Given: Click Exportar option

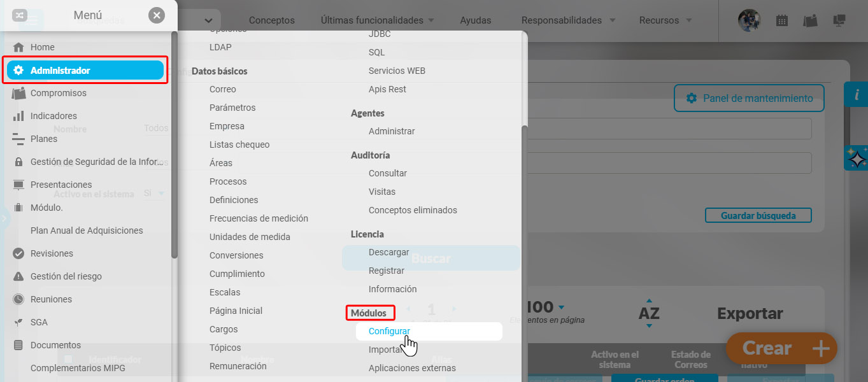Looking at the screenshot, I should [x=750, y=313].
